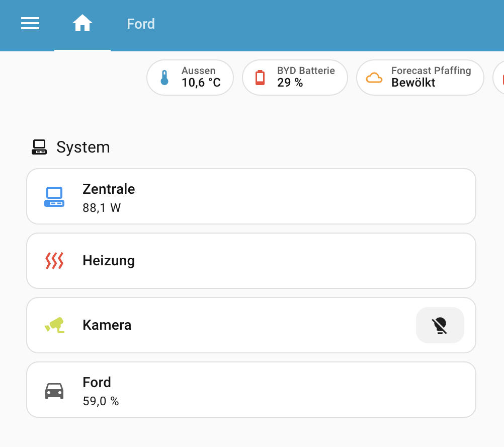
Task: Click the grey Ford car icon
Action: pyautogui.click(x=54, y=391)
